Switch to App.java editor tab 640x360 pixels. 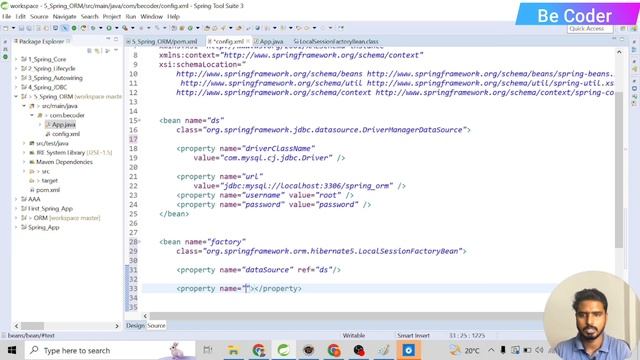coord(269,42)
